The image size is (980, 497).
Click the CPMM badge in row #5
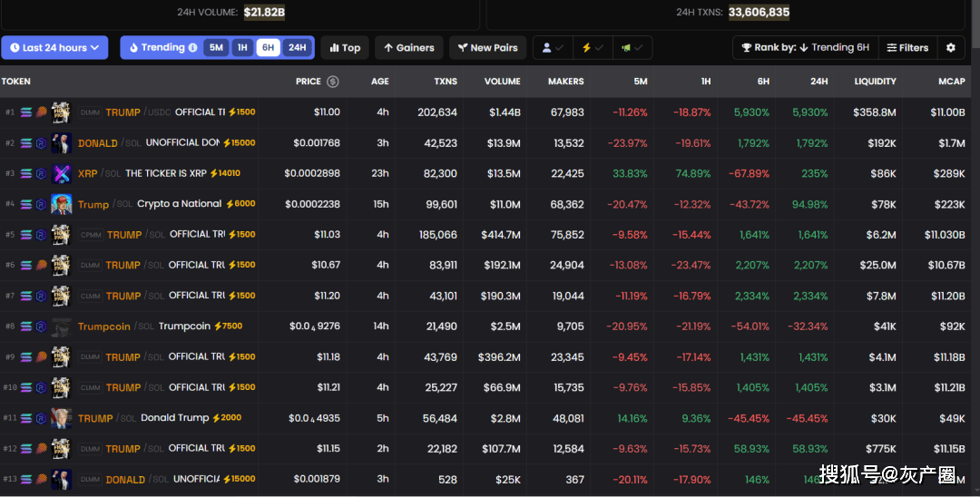pyautogui.click(x=91, y=235)
